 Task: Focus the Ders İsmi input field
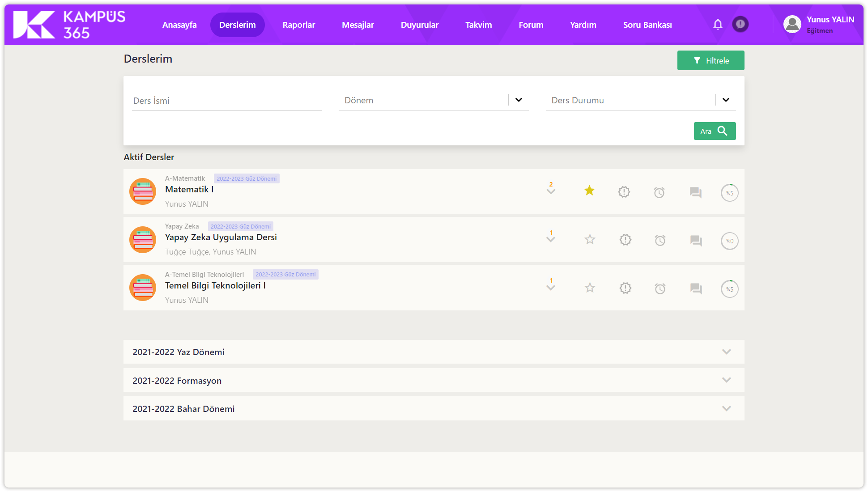tap(227, 101)
